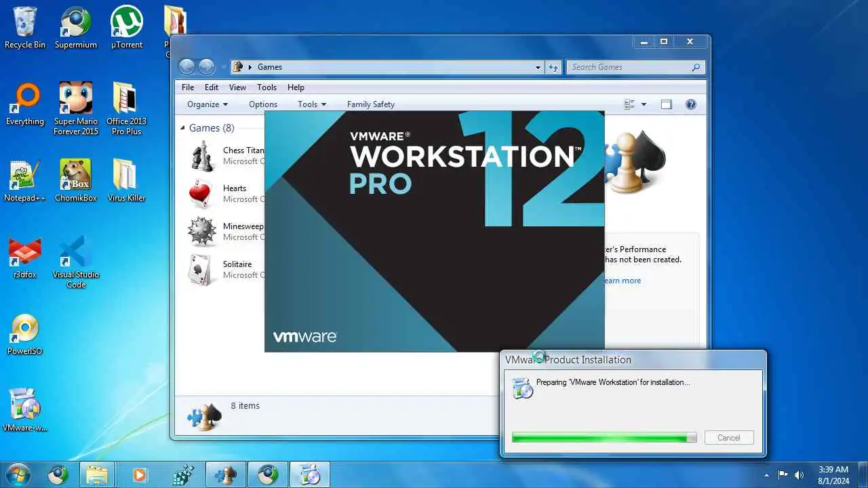Select the Hearts game icon
Viewport: 868px width, 488px height.
203,194
